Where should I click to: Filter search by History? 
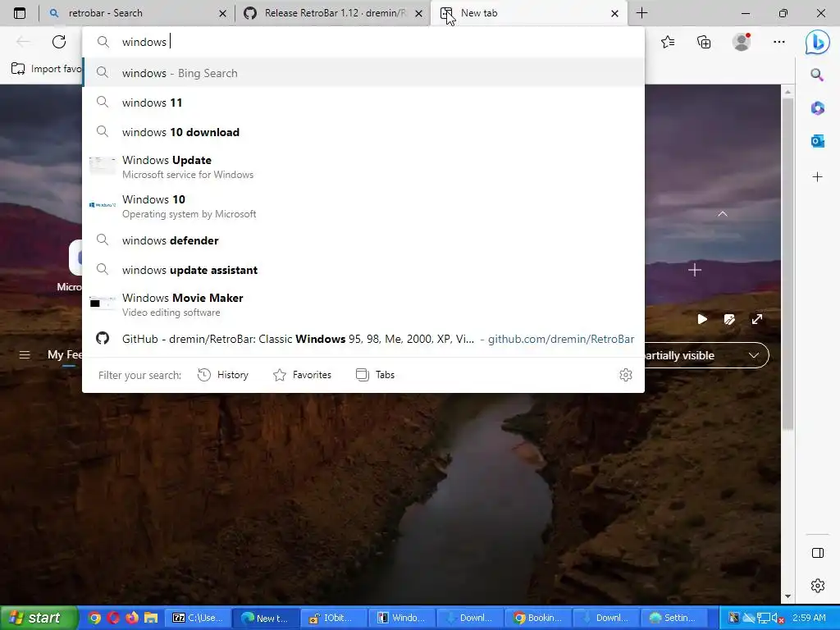tap(223, 375)
